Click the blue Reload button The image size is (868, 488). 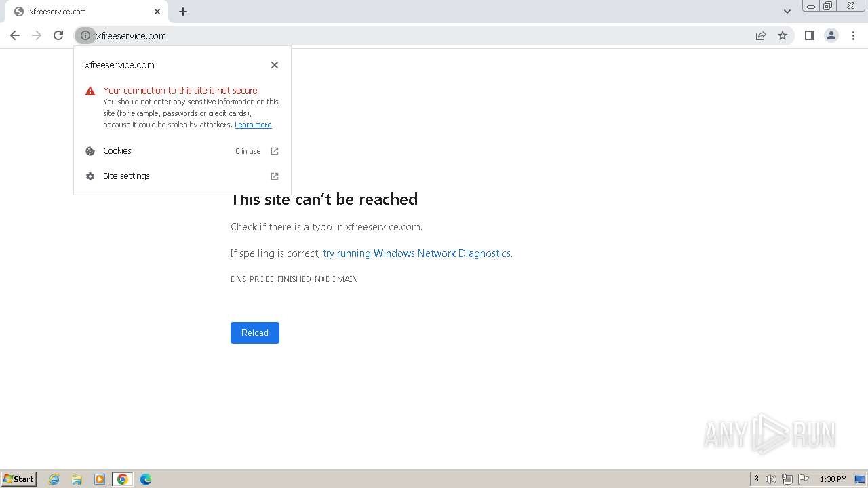tap(255, 333)
